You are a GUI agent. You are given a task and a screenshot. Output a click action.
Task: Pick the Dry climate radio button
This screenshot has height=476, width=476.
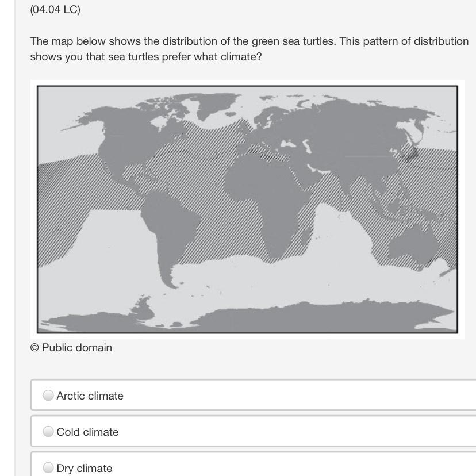(48, 467)
